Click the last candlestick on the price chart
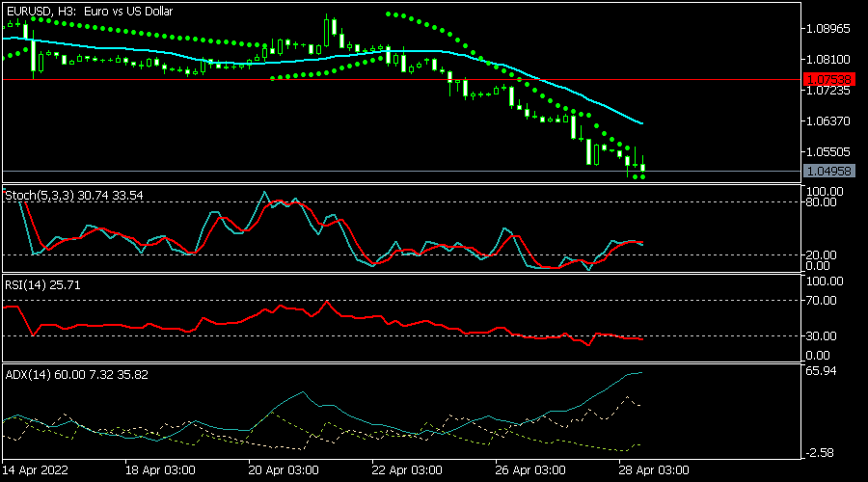Image resolution: width=868 pixels, height=482 pixels. pyautogui.click(x=642, y=166)
